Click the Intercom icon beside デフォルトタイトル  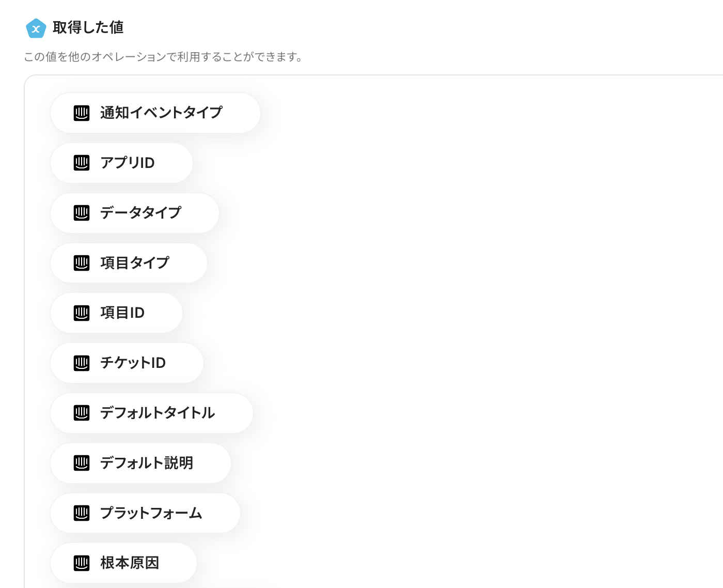[82, 413]
